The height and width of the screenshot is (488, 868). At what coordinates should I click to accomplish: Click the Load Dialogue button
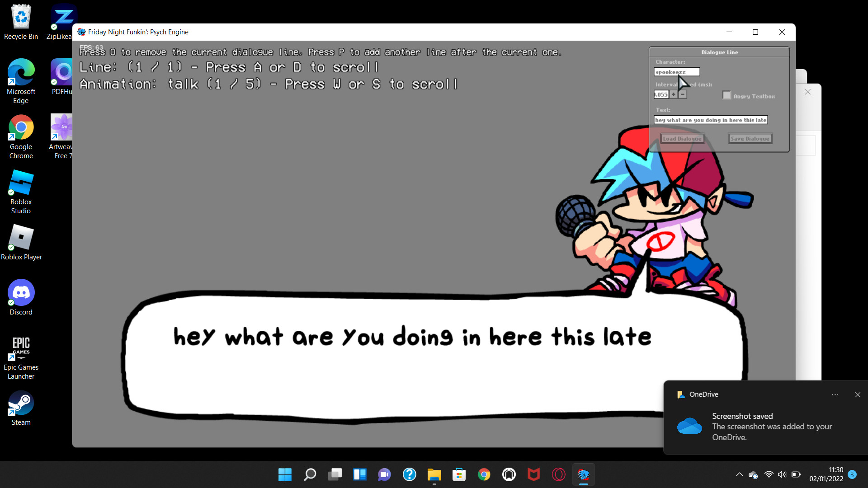682,139
